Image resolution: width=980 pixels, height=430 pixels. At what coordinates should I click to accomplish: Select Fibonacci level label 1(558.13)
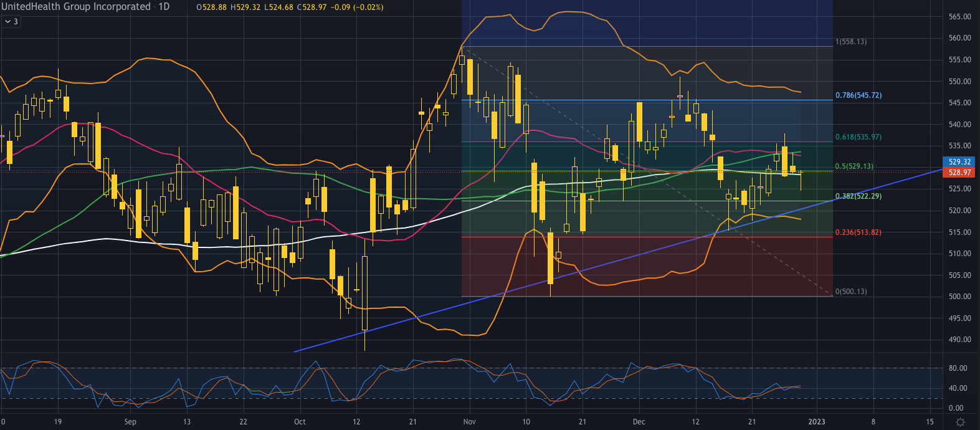tap(851, 42)
